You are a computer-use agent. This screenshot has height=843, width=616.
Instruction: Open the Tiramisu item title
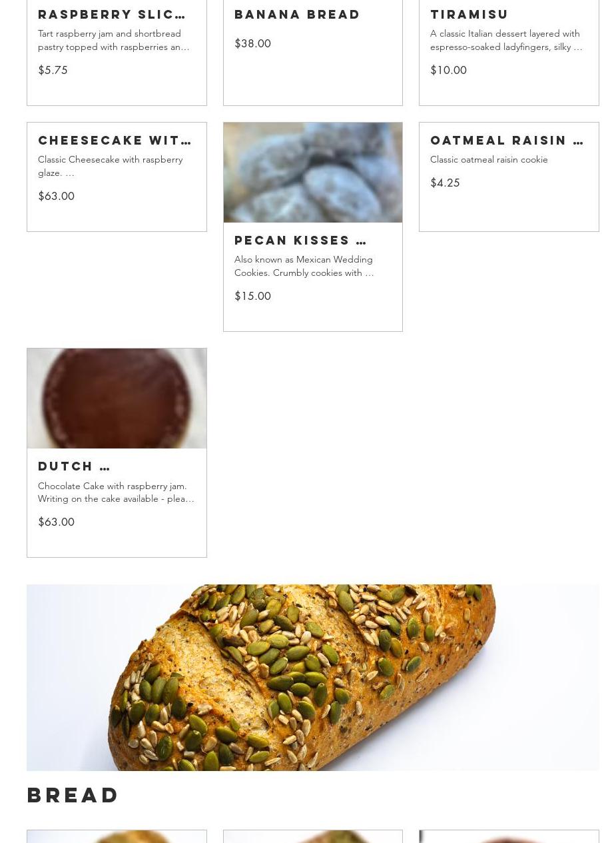click(x=469, y=14)
